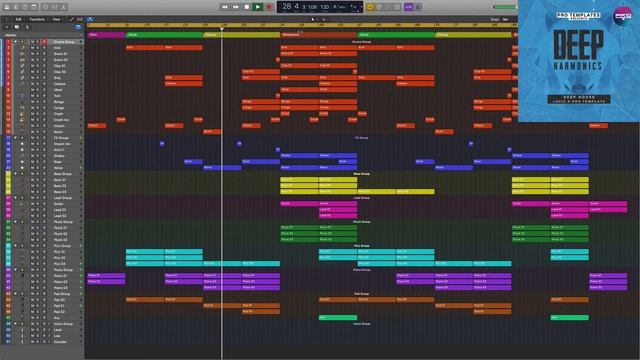Click the Noise track icon
This screenshot has width=640, height=360.
pyautogui.click(x=22, y=168)
